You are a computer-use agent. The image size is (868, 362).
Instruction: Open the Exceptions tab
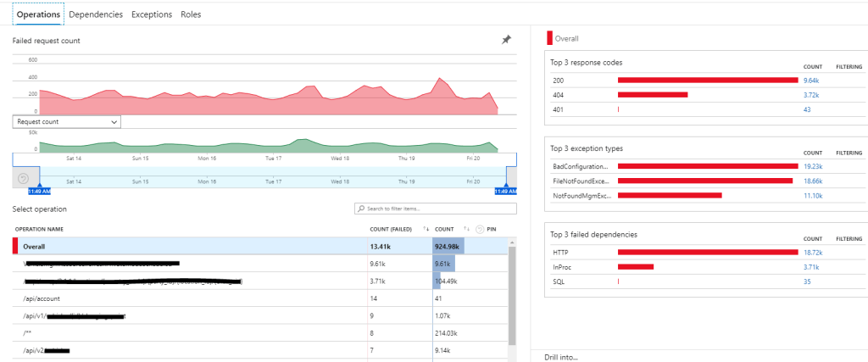coord(152,14)
